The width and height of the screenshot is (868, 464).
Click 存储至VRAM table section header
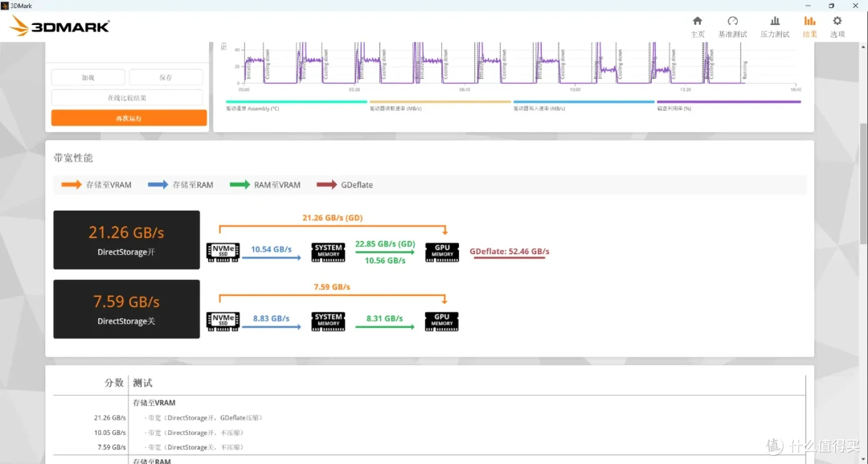tap(154, 403)
